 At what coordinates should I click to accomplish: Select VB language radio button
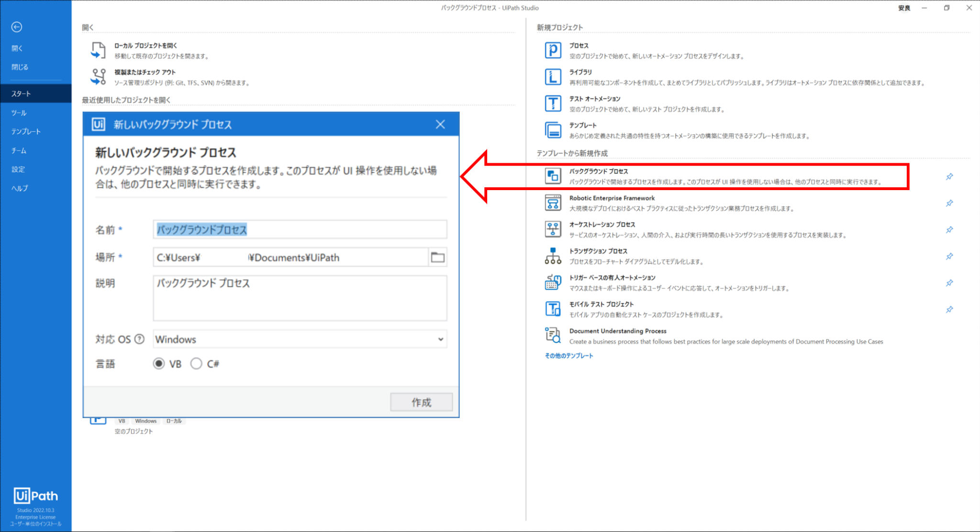coord(158,364)
